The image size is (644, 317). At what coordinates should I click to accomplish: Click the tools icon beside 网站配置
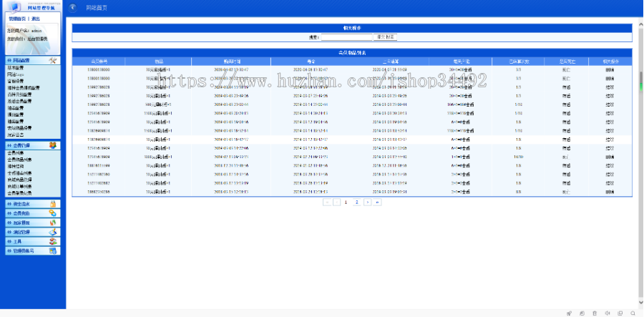52,61
